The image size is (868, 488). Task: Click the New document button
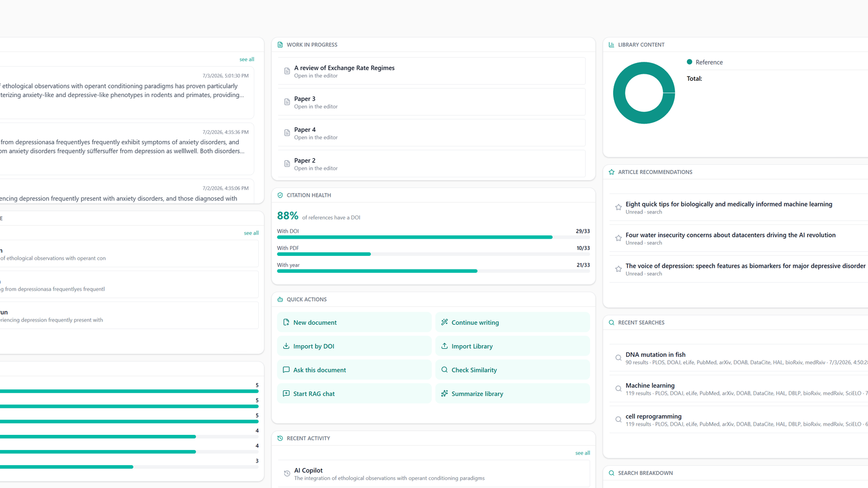pyautogui.click(x=354, y=322)
